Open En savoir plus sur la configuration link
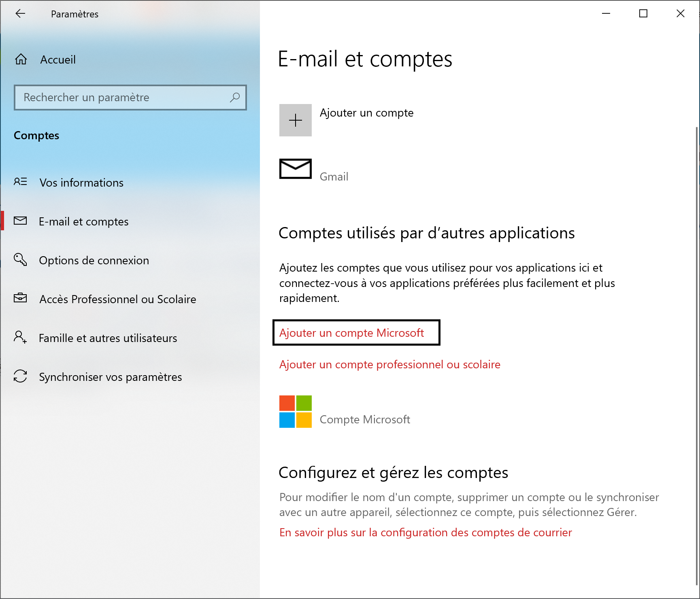The width and height of the screenshot is (700, 599). point(426,532)
